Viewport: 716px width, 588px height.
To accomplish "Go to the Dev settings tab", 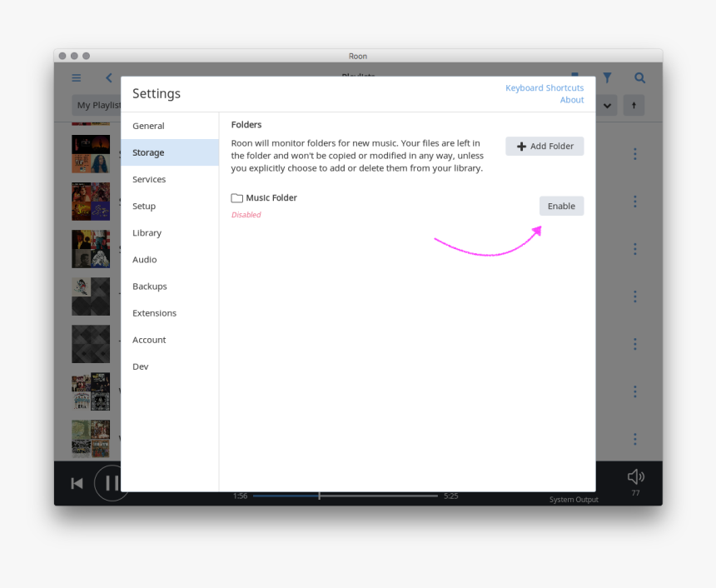I will click(x=170, y=366).
